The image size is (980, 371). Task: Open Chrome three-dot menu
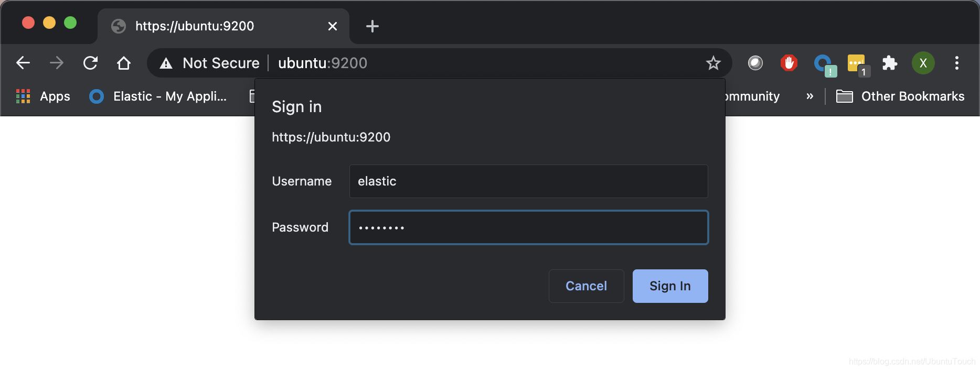point(956,63)
